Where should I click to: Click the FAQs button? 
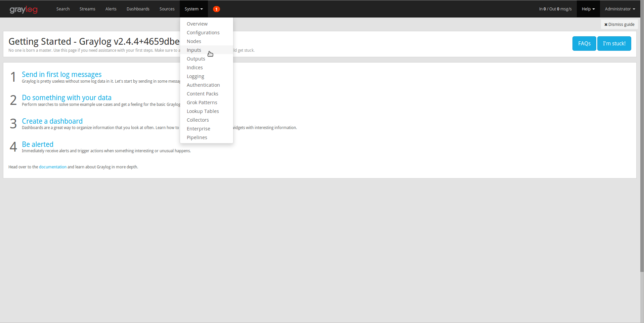tap(584, 43)
